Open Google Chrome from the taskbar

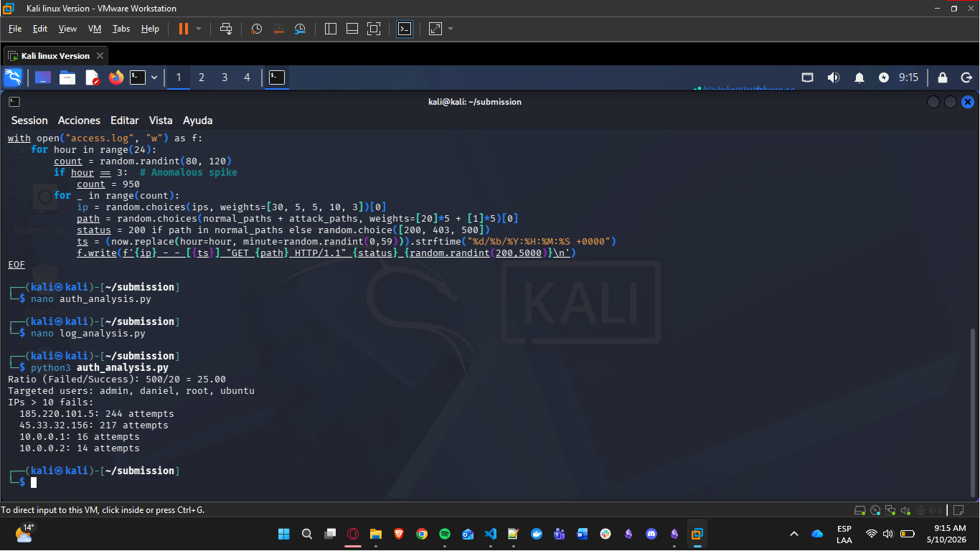[422, 534]
